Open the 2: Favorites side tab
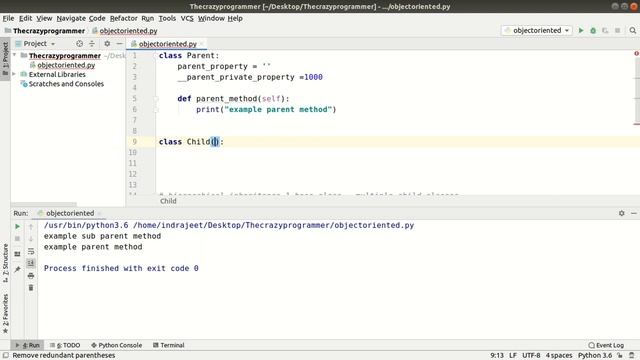The width and height of the screenshot is (640, 360). [5, 313]
